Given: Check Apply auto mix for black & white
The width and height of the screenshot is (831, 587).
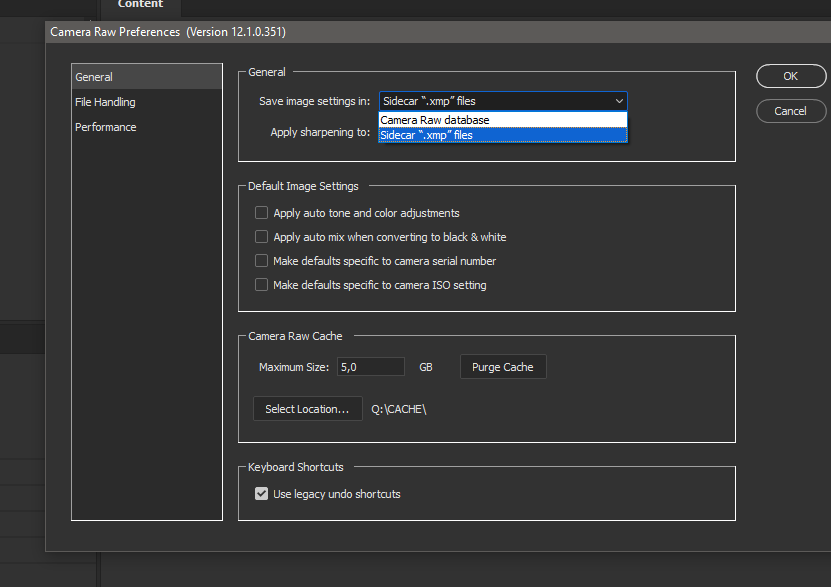Looking at the screenshot, I should [x=261, y=237].
